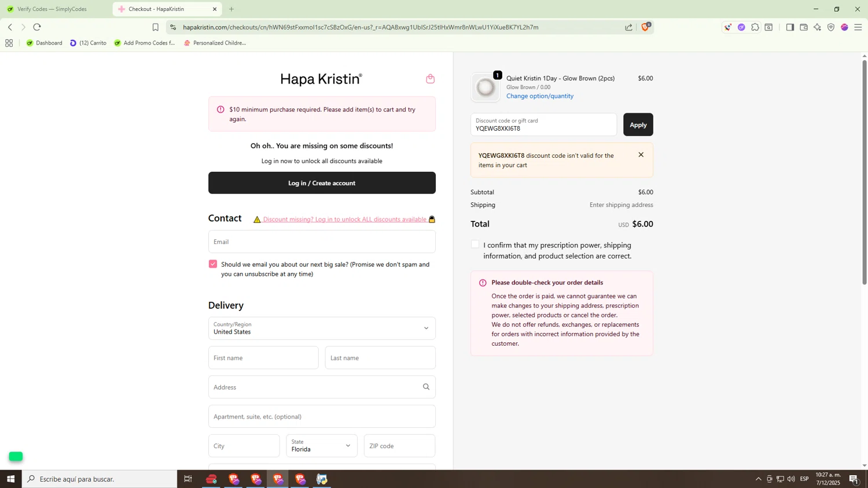Click the Email input field
868x488 pixels.
pyautogui.click(x=322, y=242)
